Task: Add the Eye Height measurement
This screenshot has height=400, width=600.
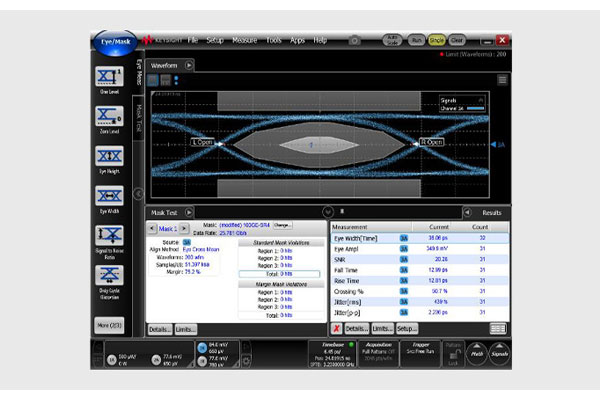Action: (x=109, y=156)
